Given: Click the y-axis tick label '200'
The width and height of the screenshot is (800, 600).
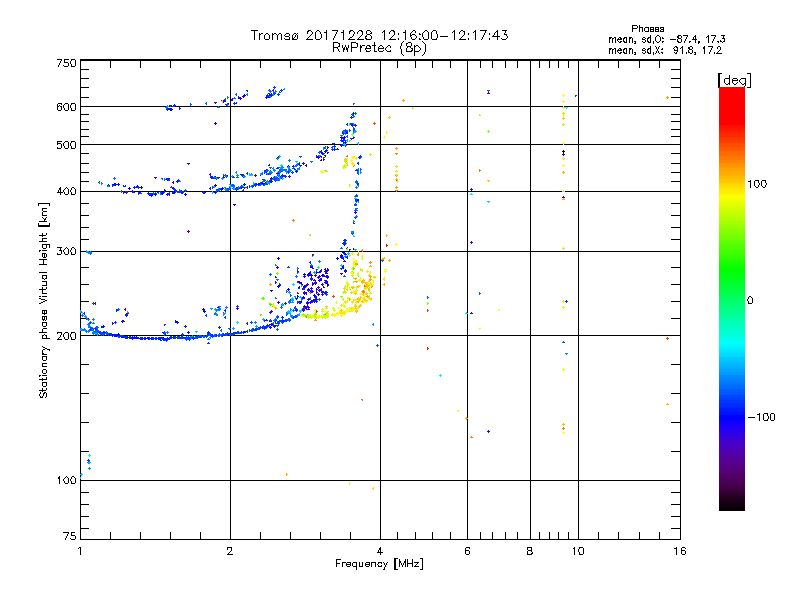Looking at the screenshot, I should (66, 336).
